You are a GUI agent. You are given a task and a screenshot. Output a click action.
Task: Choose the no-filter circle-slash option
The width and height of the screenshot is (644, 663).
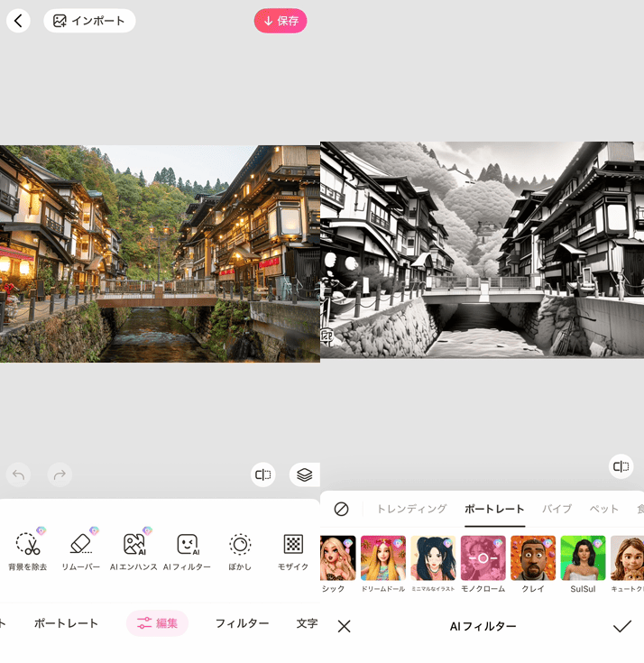[341, 509]
